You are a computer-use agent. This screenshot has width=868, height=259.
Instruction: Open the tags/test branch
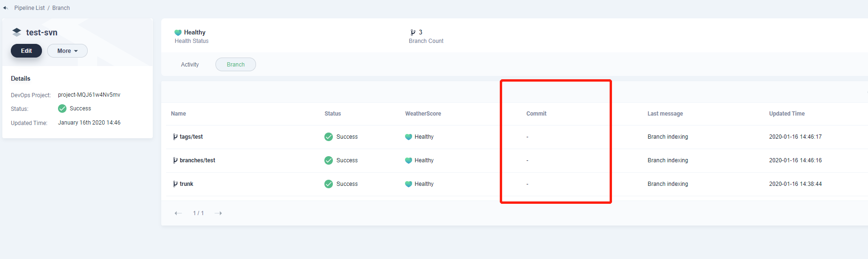191,137
